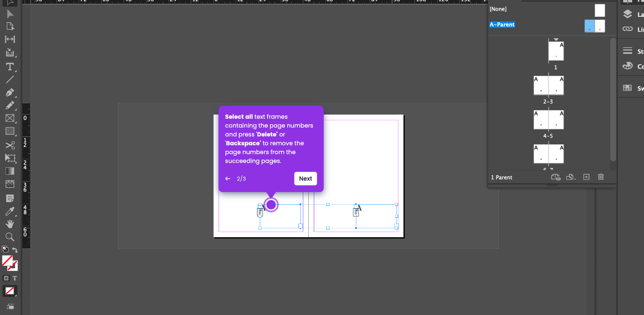Click Next in the purple tooltip
This screenshot has width=644, height=315.
(305, 179)
